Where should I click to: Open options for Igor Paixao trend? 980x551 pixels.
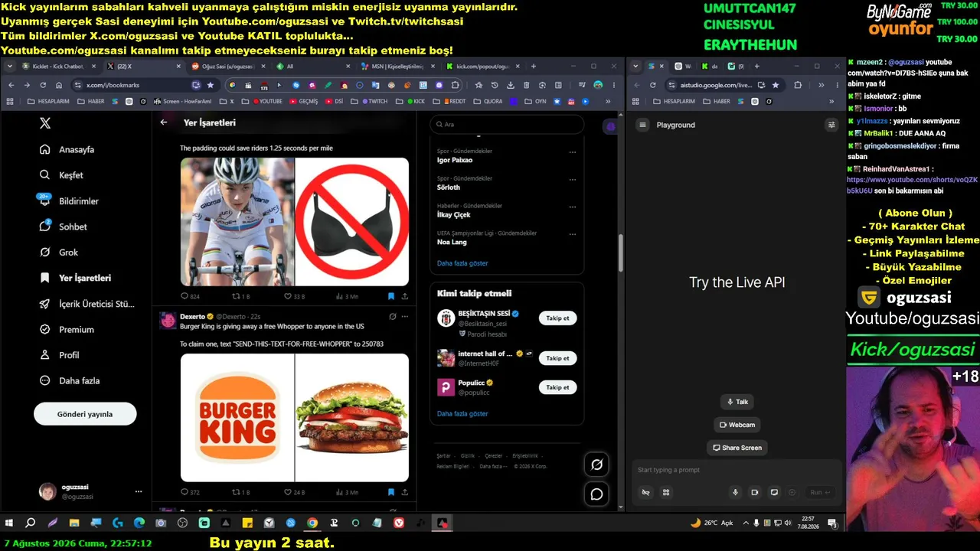[572, 152]
